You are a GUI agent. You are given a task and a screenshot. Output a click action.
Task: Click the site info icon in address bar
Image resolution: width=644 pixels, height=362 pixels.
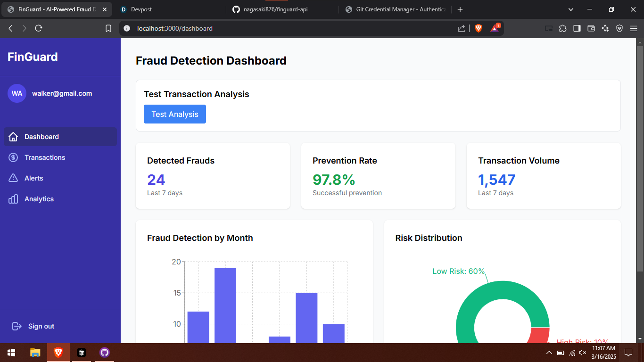pos(126,28)
